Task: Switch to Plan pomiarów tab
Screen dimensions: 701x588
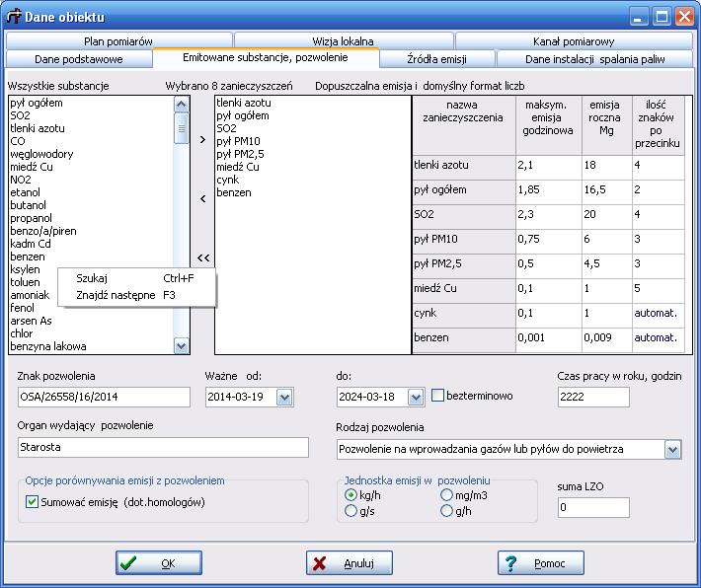Action: [x=118, y=41]
